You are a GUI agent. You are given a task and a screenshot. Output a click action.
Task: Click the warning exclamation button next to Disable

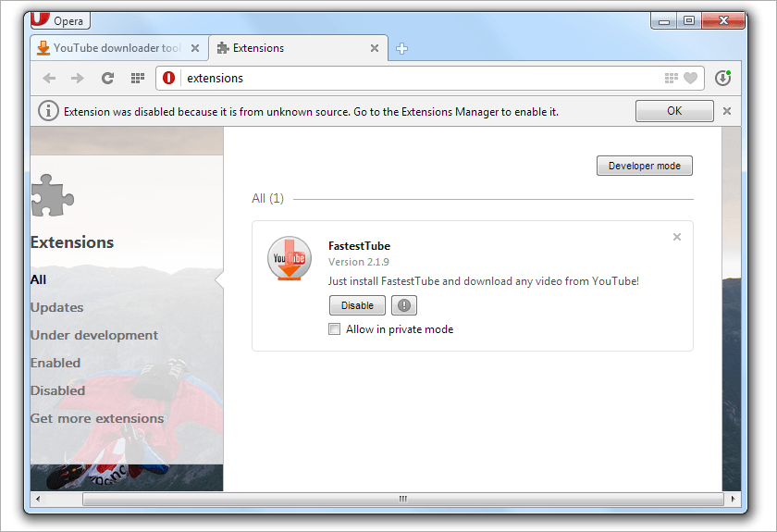tap(404, 305)
